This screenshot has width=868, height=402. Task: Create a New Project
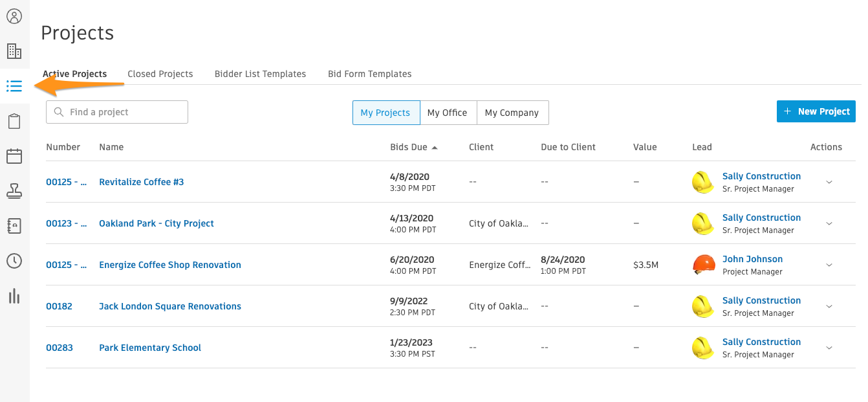pos(816,111)
